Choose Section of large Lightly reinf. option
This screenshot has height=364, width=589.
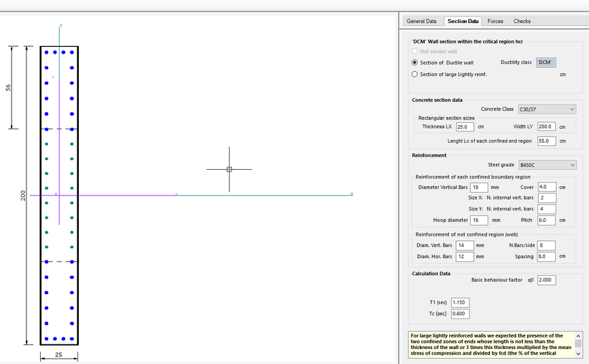[414, 74]
